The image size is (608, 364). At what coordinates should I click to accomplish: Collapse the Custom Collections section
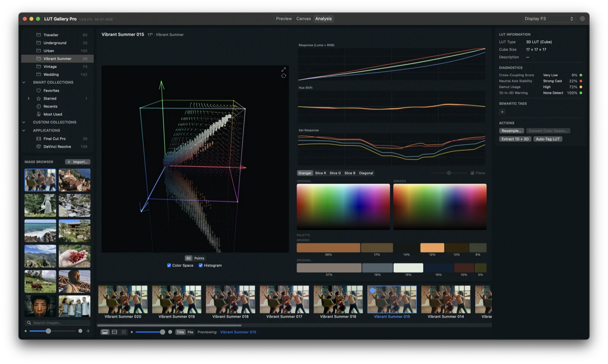(24, 122)
